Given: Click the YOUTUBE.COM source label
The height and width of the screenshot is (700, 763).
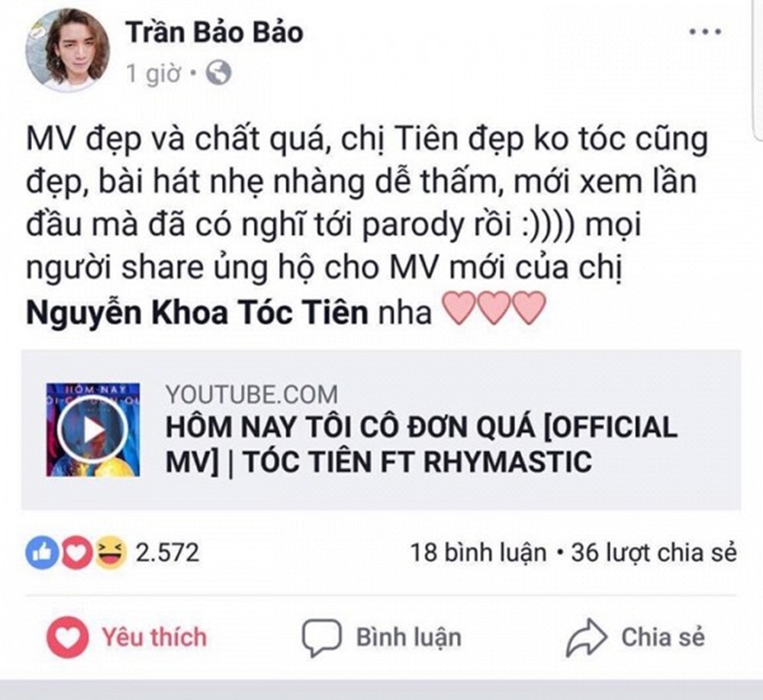Looking at the screenshot, I should (x=252, y=395).
